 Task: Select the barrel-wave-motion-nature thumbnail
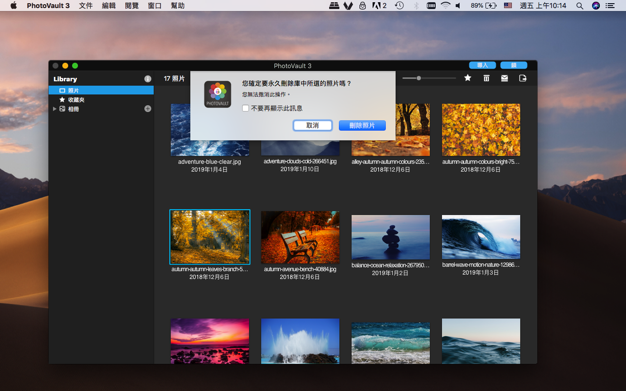481,237
